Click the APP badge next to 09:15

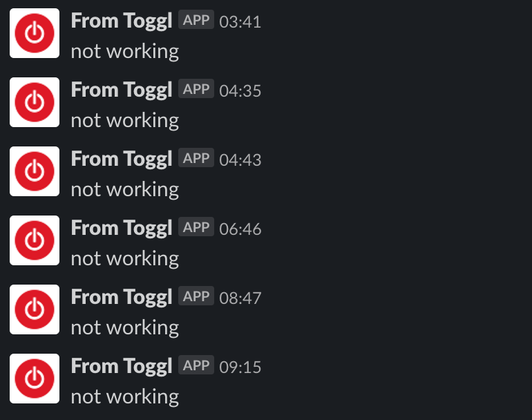(196, 365)
